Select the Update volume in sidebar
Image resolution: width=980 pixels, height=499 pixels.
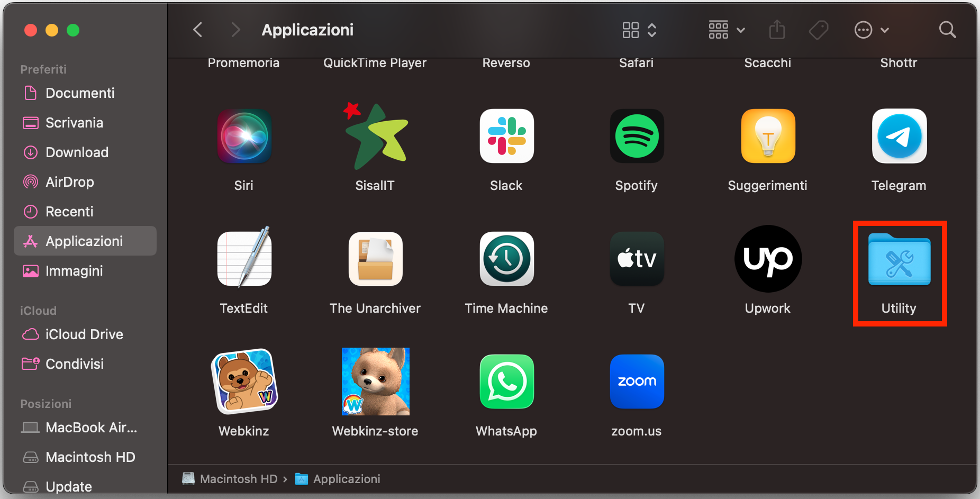coord(85,486)
